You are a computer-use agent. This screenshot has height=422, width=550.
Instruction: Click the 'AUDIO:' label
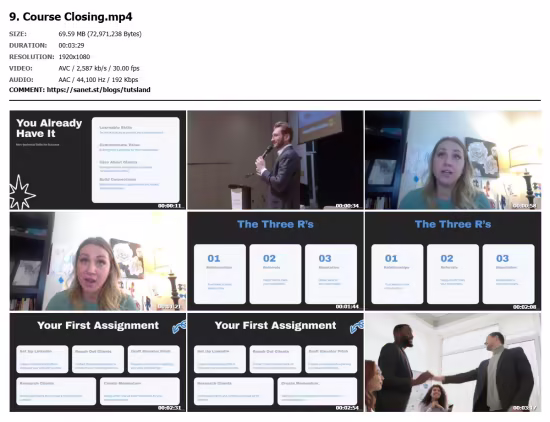21,80
